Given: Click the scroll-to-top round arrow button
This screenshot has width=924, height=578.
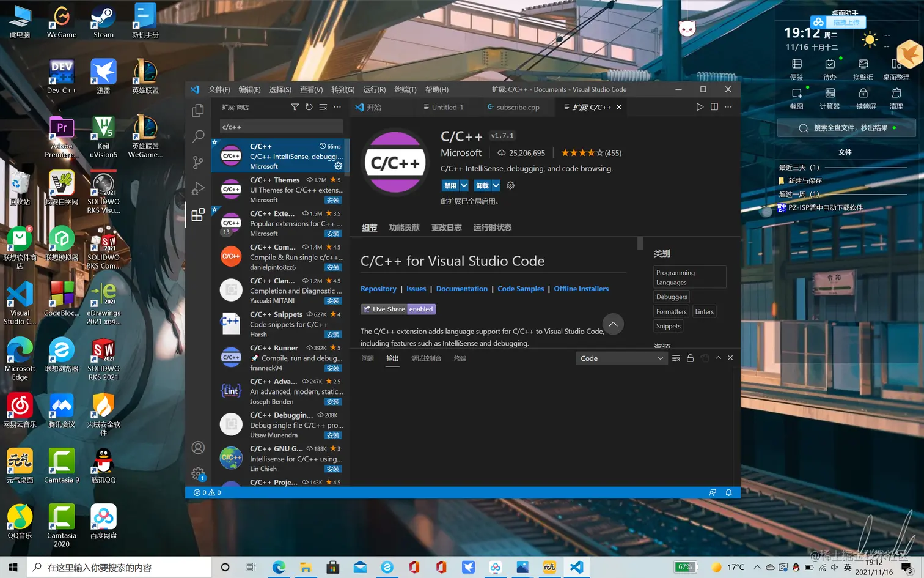Looking at the screenshot, I should click(x=613, y=324).
